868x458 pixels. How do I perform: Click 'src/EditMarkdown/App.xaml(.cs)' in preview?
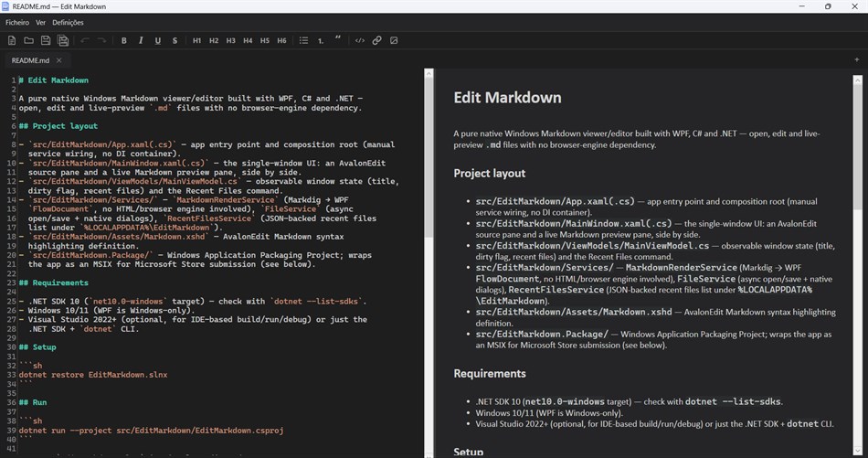point(556,202)
